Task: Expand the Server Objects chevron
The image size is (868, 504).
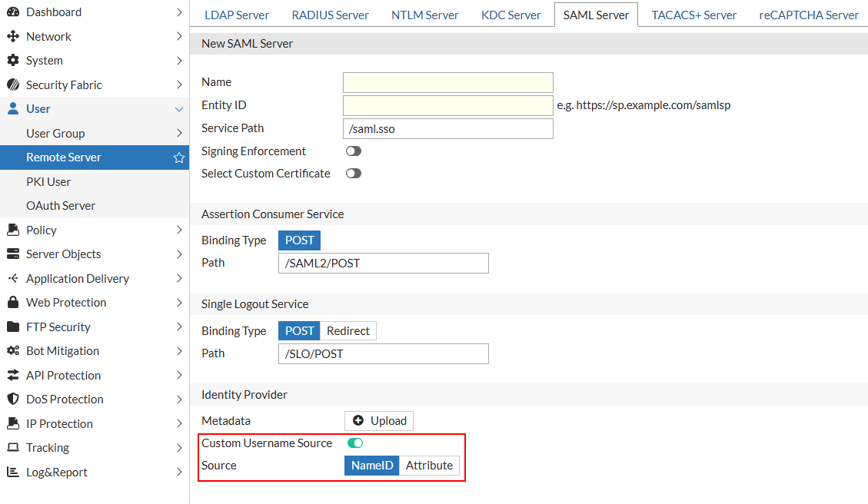Action: tap(179, 254)
